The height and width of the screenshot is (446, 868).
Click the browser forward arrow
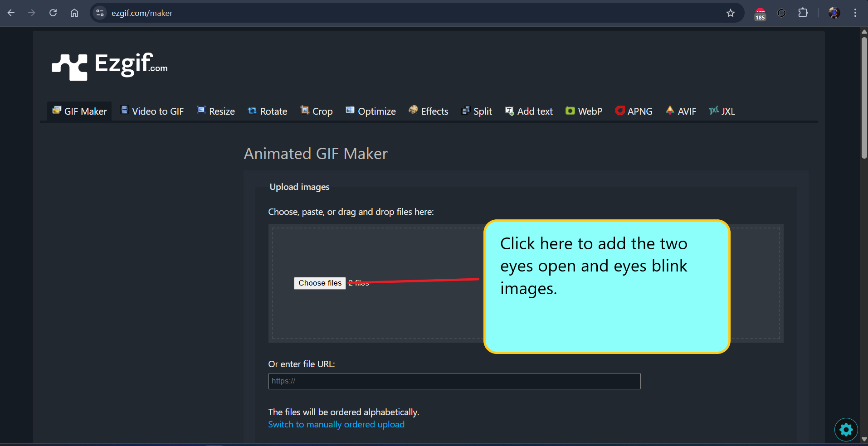(32, 13)
